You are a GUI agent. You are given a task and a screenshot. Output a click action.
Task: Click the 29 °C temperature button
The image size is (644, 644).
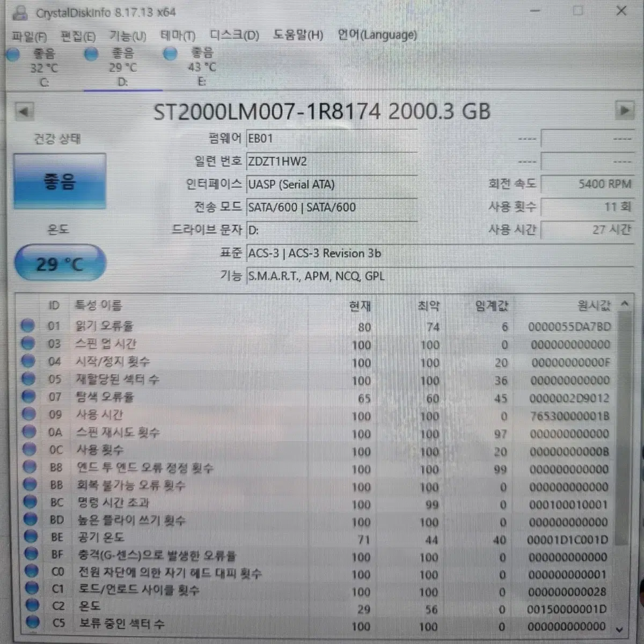point(60,264)
